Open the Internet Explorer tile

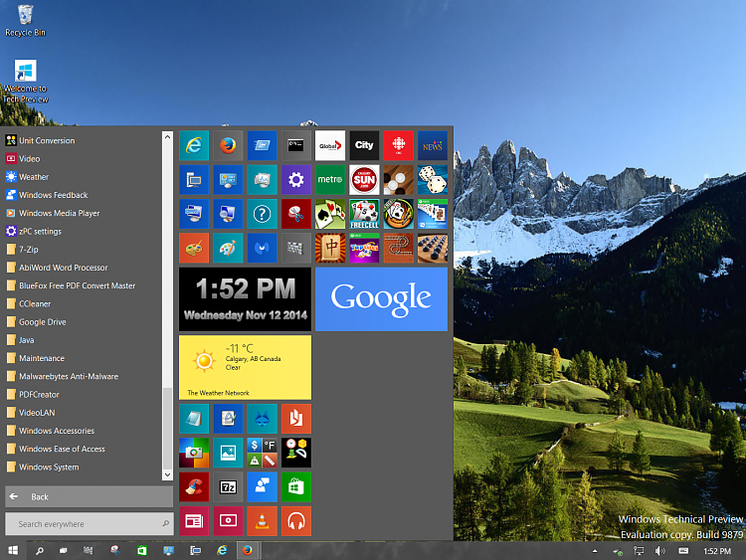(x=194, y=145)
